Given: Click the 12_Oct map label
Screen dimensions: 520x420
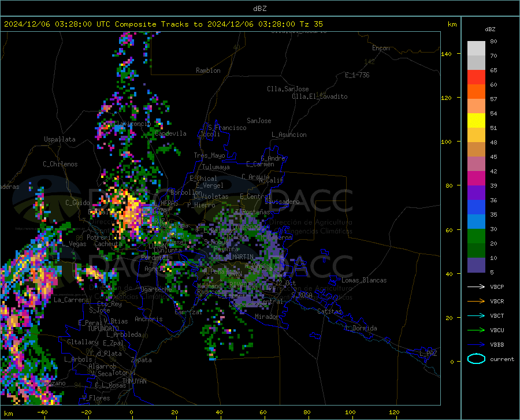Looking at the screenshot, I should [285, 283].
